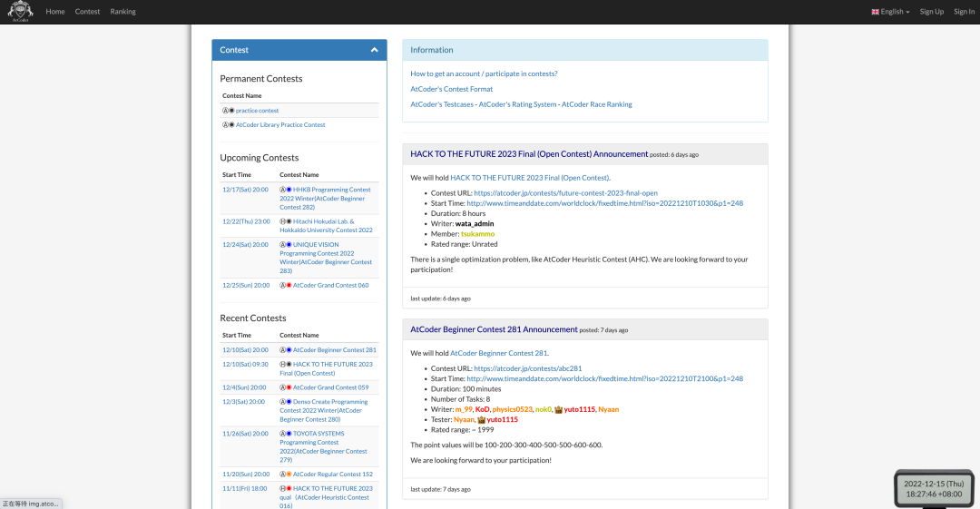The height and width of the screenshot is (509, 980).
Task: Click start time 12/25(Sun) 20:00
Action: click(246, 285)
